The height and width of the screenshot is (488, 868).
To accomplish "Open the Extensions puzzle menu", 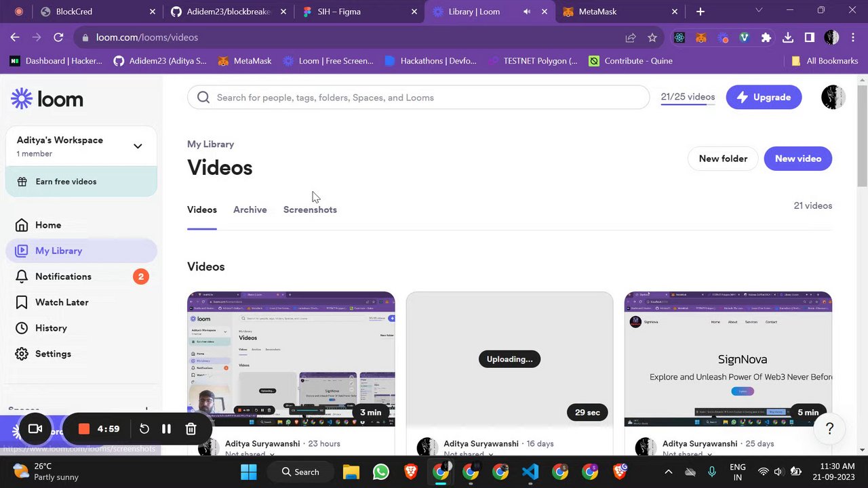I will (766, 37).
